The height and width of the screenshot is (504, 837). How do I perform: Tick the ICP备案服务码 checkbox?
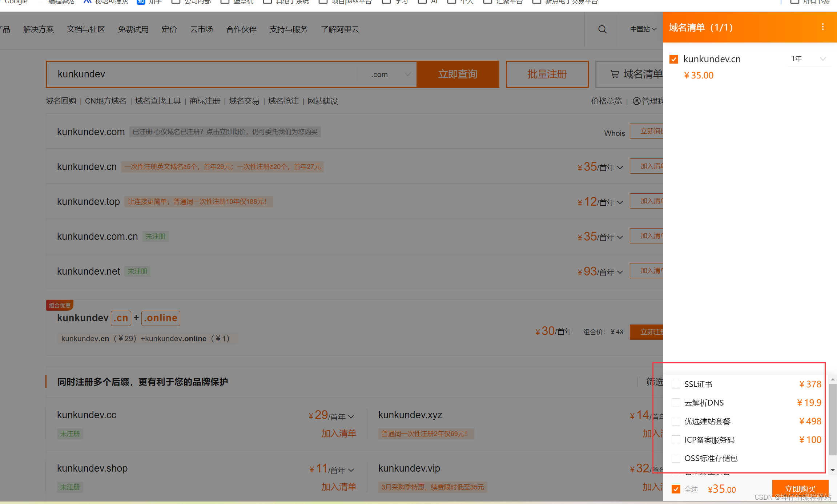tap(676, 440)
